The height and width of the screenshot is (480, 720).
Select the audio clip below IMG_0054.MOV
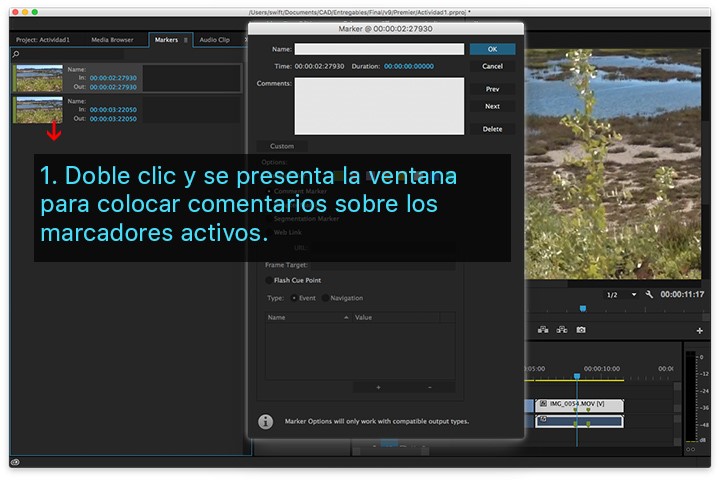(x=579, y=421)
